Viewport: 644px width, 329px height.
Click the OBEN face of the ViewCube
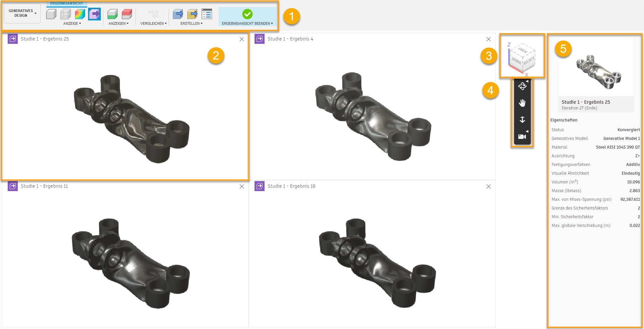(523, 50)
